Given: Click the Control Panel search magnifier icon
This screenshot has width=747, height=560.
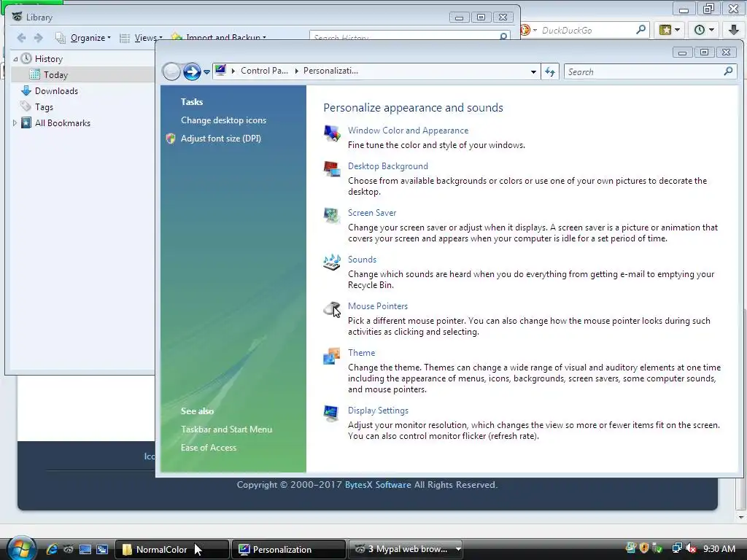Looking at the screenshot, I should (728, 71).
